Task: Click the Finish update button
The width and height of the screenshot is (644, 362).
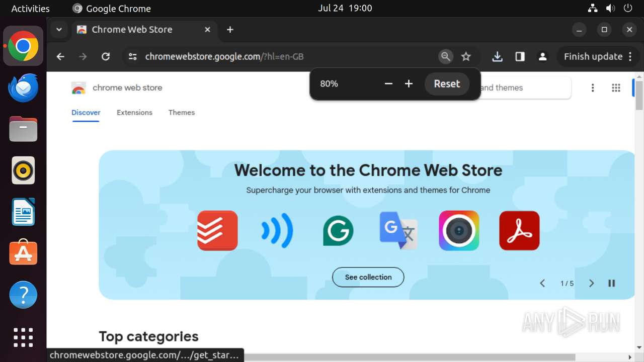Action: (x=598, y=57)
